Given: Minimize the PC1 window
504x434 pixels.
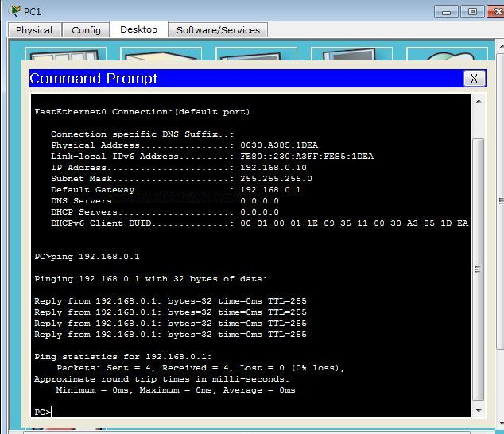Looking at the screenshot, I should 446,12.
